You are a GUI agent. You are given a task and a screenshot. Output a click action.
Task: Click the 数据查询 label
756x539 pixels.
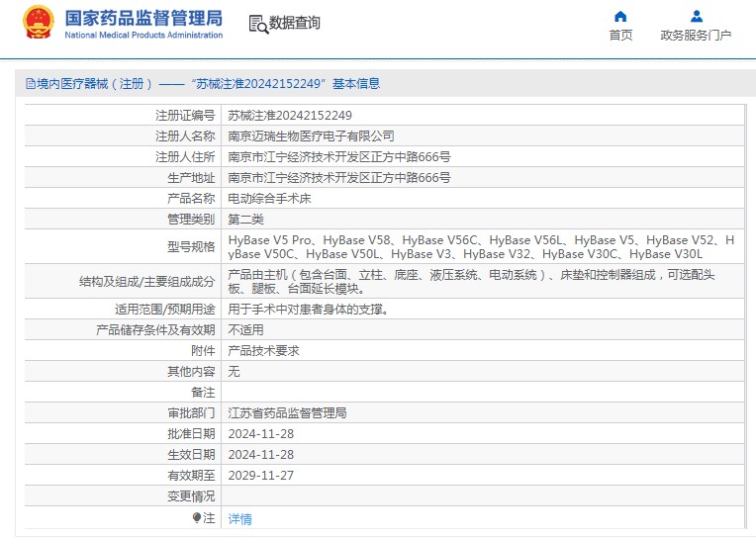294,23
